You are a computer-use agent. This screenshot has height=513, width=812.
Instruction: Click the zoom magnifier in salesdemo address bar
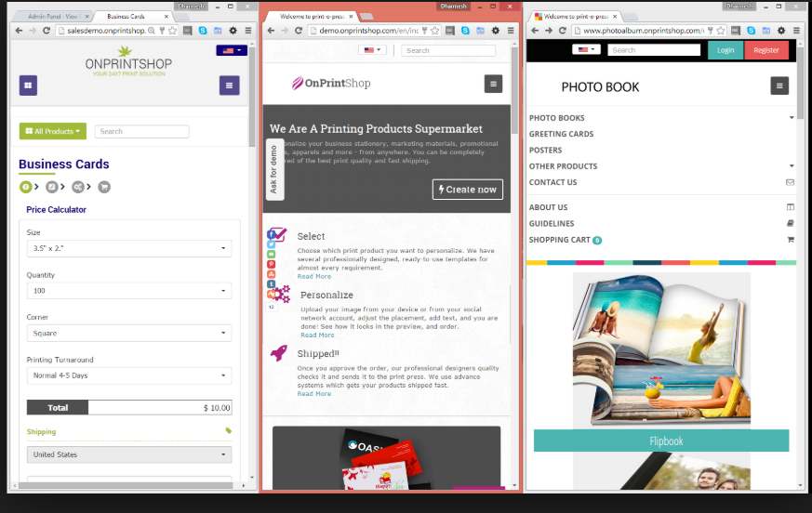(152, 31)
